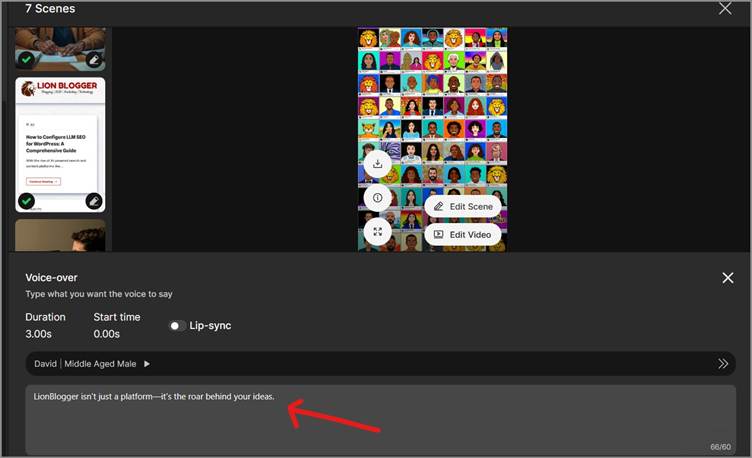Click the download icon button on the preview
The image size is (752, 458).
377,164
